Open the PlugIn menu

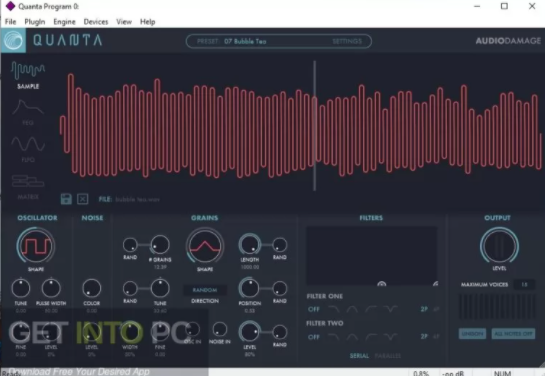[x=35, y=22]
